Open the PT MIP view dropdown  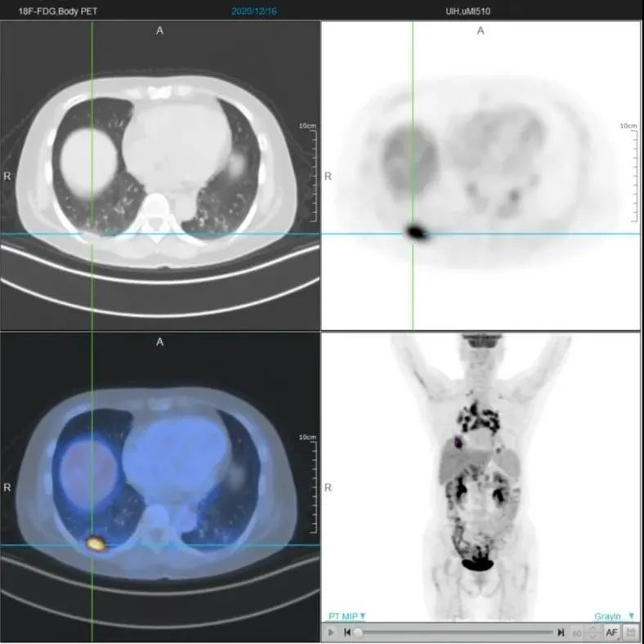347,616
